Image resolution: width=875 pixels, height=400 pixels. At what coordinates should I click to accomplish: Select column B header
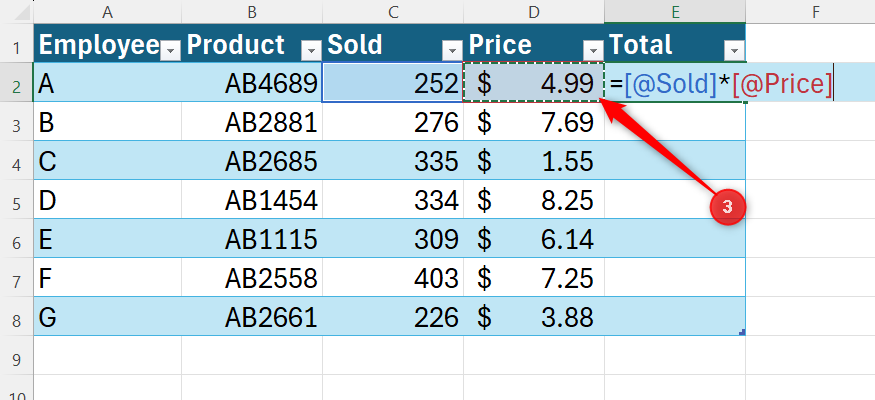pos(252,12)
